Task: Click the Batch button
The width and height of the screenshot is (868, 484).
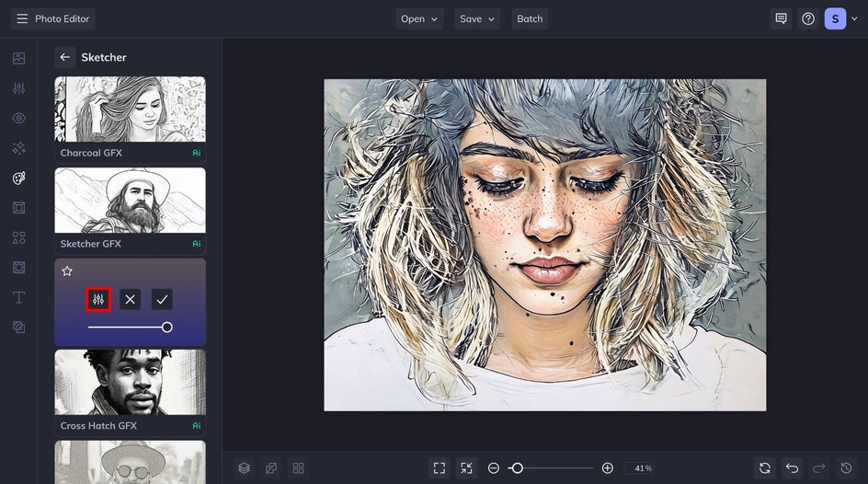Action: 530,18
